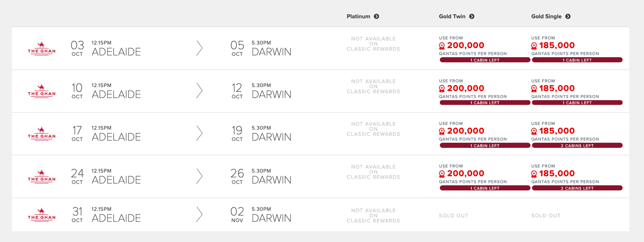Image resolution: width=644 pixels, height=242 pixels.
Task: Expand the 03 Oct journey chevron
Action: 199,48
